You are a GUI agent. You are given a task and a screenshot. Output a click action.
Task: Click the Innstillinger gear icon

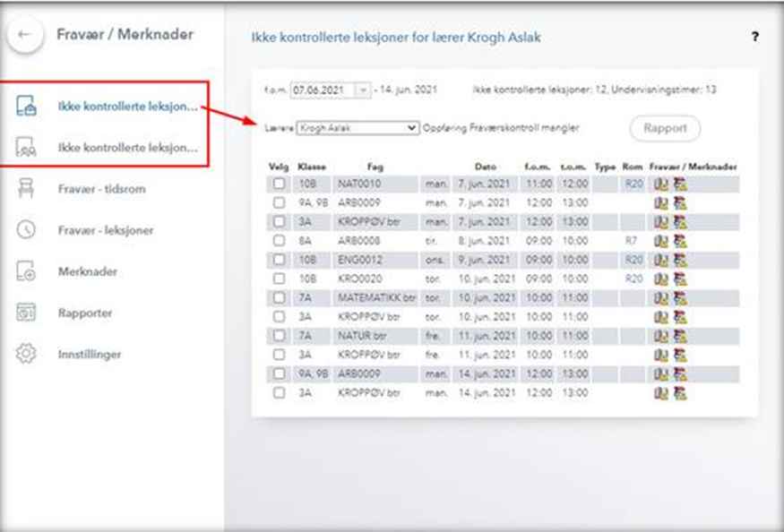point(26,354)
